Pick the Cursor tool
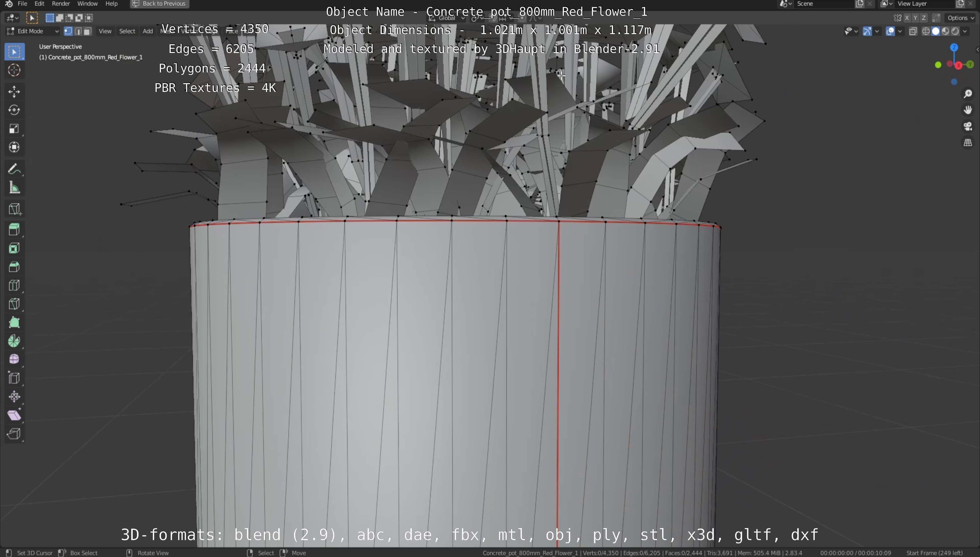Screen dimensions: 980x557 (x=14, y=70)
